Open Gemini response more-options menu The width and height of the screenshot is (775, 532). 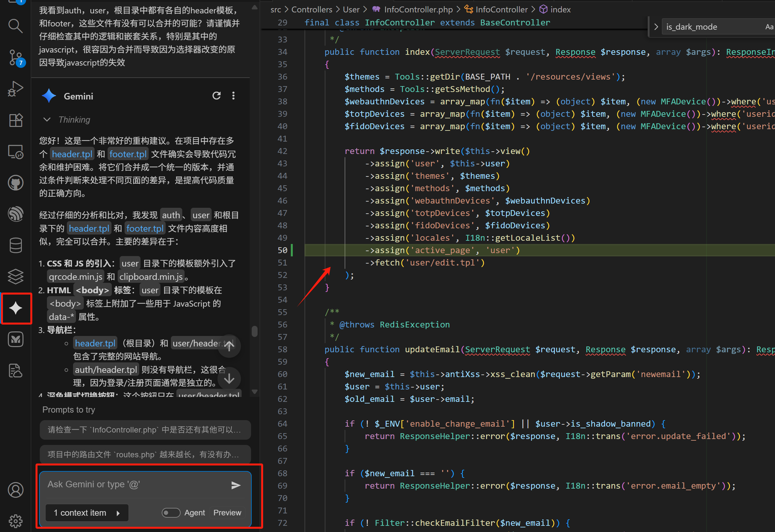(x=233, y=96)
